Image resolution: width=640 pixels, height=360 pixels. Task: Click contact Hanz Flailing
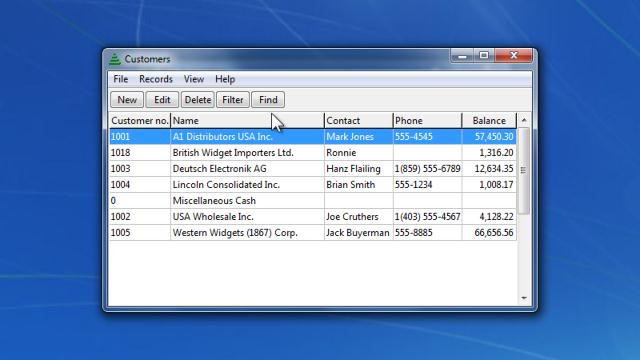[359, 169]
